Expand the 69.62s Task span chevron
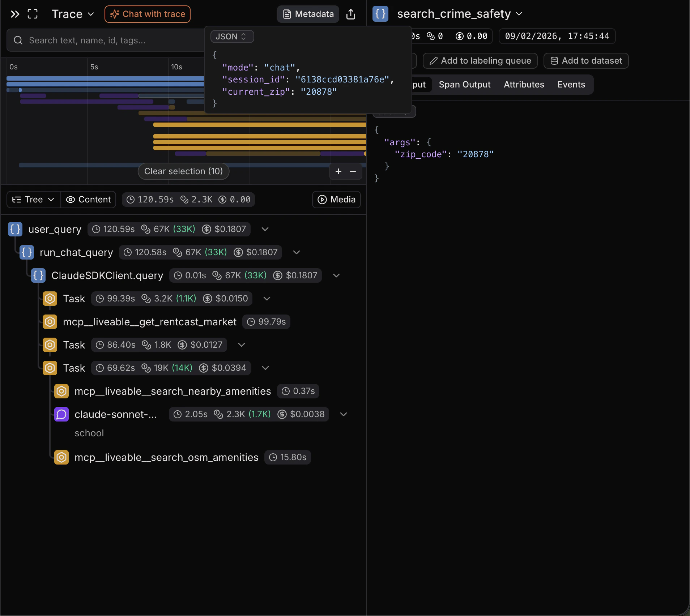The height and width of the screenshot is (616, 690). (265, 368)
